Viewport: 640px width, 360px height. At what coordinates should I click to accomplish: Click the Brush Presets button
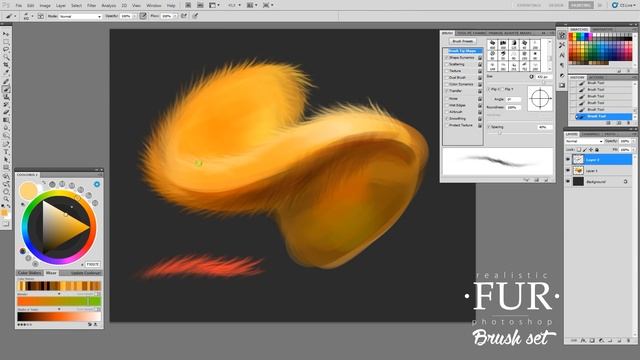pos(462,41)
